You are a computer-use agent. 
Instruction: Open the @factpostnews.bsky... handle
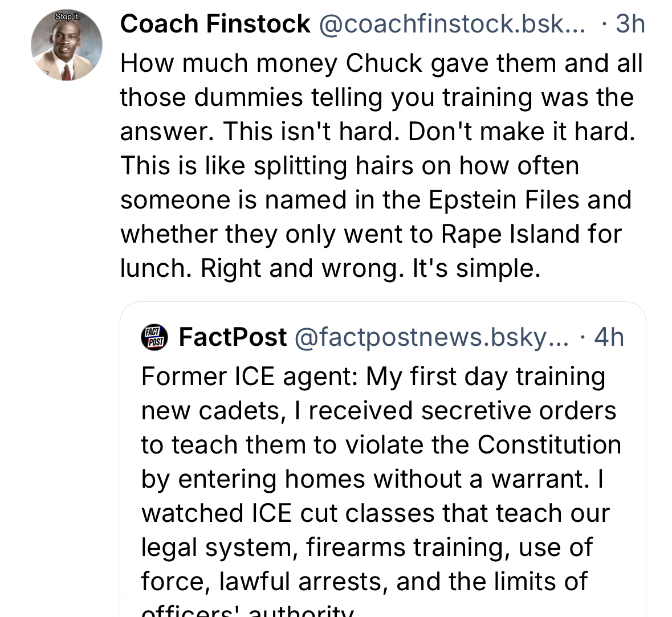pyautogui.click(x=431, y=337)
